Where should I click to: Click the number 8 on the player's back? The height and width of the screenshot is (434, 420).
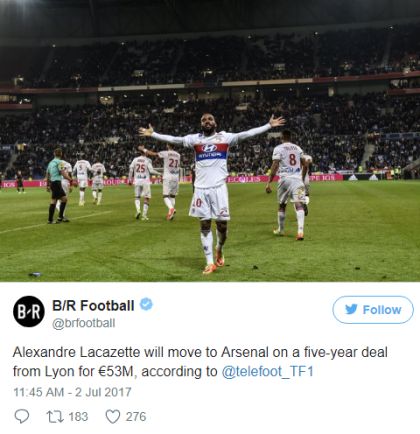pyautogui.click(x=292, y=160)
